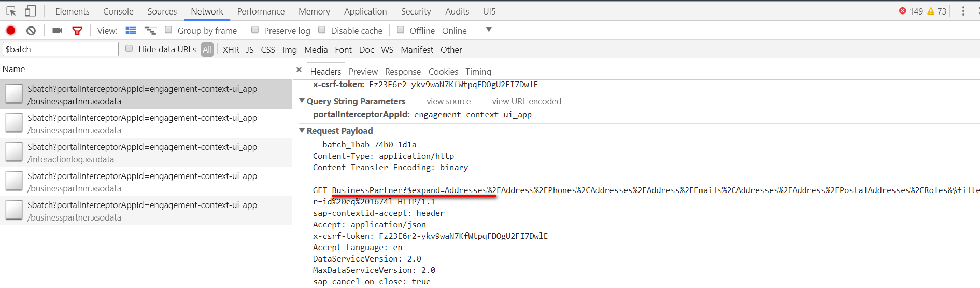Select the Network tab
The height and width of the screenshot is (288, 980).
click(207, 11)
